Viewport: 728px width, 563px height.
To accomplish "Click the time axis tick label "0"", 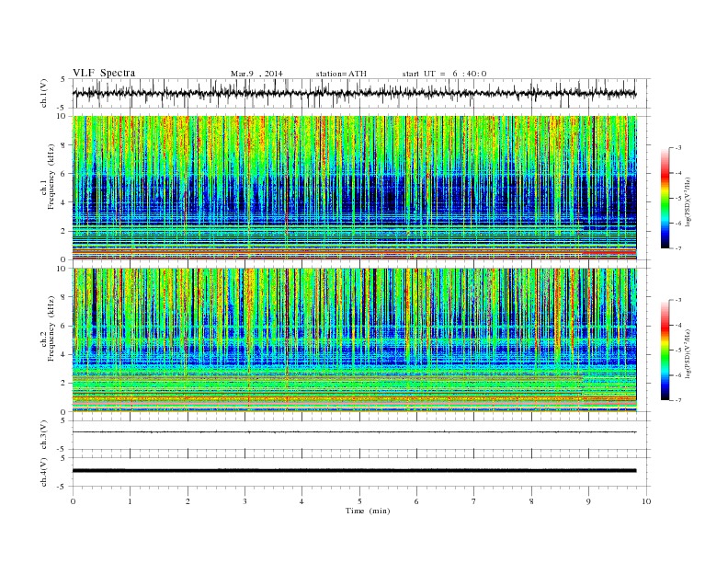I will [x=73, y=501].
